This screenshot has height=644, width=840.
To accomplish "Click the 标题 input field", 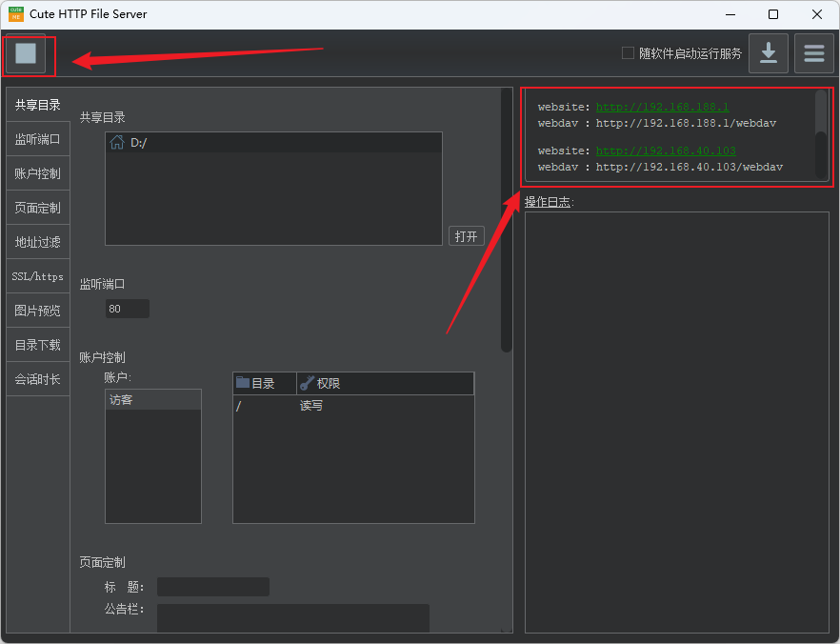I will coord(213,587).
